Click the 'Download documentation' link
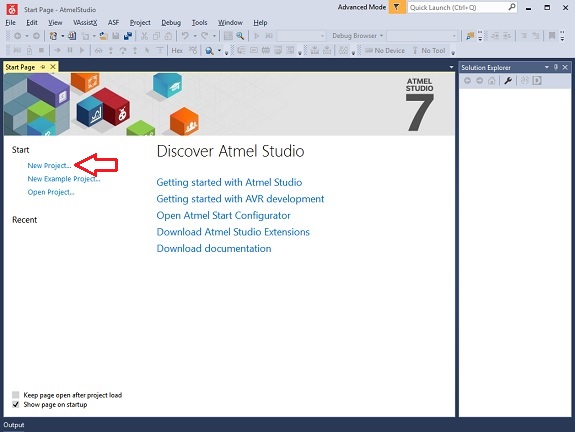This screenshot has height=432, width=575. tap(214, 248)
